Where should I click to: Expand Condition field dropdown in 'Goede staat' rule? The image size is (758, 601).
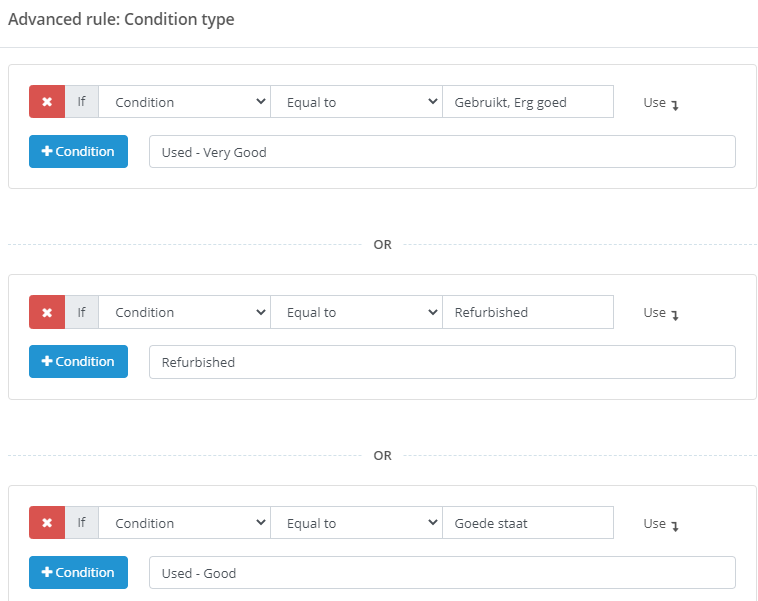tap(185, 523)
